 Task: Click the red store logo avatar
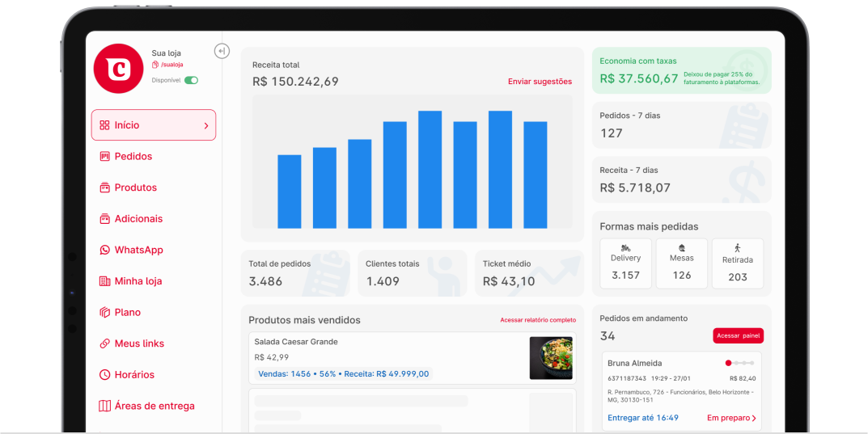118,69
